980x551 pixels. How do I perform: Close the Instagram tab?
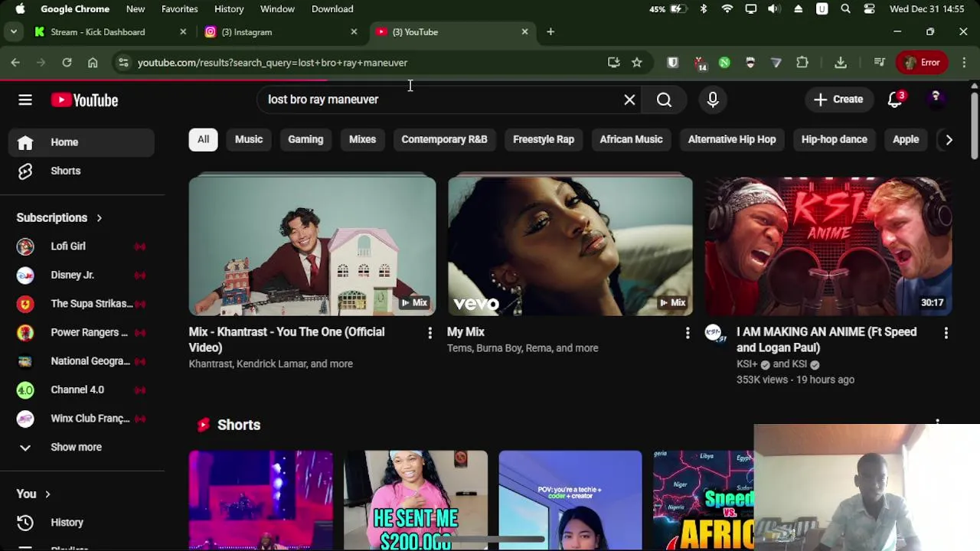tap(354, 32)
